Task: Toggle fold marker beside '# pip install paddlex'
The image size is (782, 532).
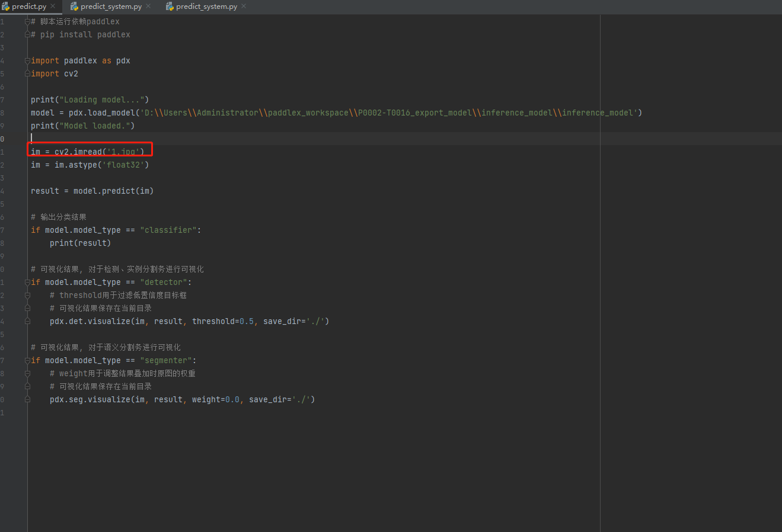Action: [27, 34]
